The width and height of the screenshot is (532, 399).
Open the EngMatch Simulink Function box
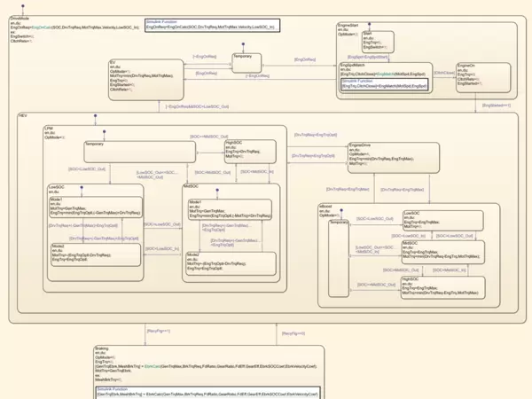tap(385, 83)
